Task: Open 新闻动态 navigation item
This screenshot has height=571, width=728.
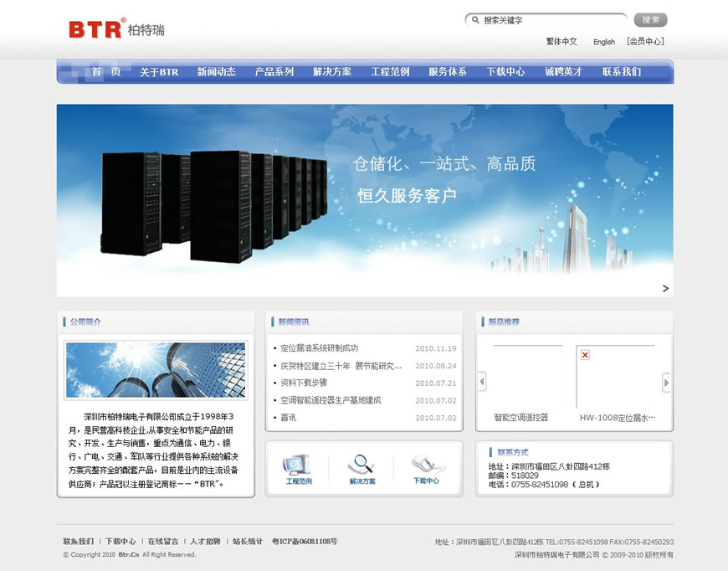Action: [217, 71]
